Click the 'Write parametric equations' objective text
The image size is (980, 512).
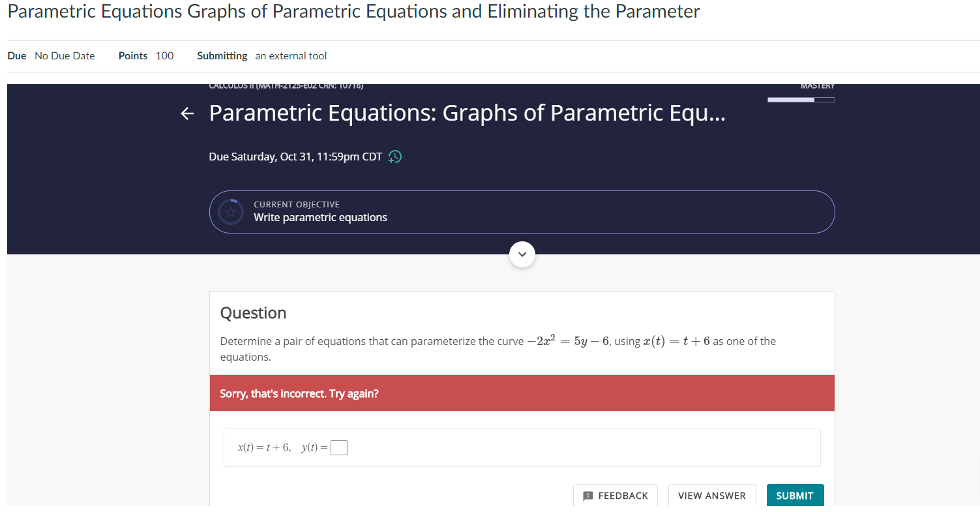[320, 217]
